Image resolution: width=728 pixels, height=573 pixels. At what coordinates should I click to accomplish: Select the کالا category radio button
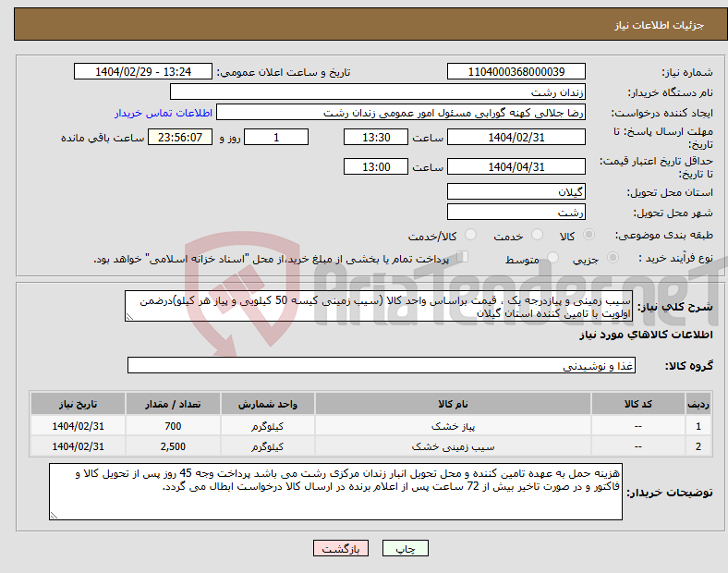pyautogui.click(x=588, y=235)
